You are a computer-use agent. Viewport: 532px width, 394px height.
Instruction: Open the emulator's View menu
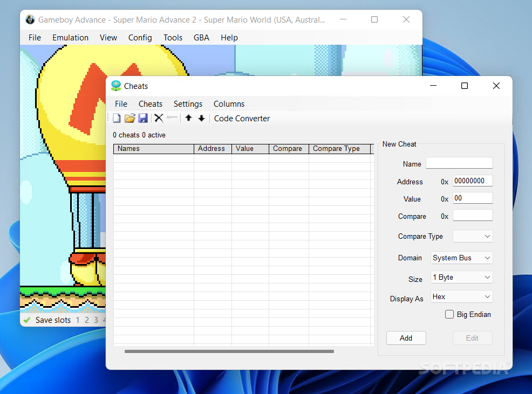(x=108, y=38)
